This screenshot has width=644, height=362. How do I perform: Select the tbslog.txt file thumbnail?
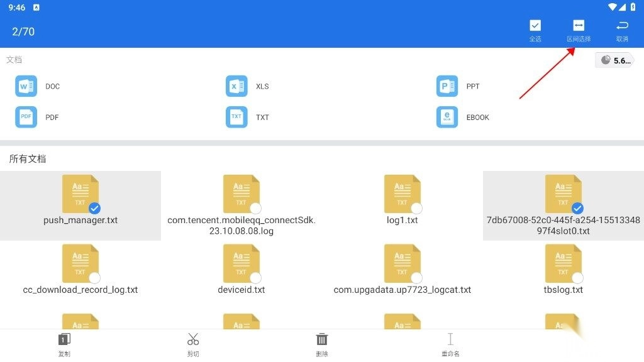click(563, 264)
